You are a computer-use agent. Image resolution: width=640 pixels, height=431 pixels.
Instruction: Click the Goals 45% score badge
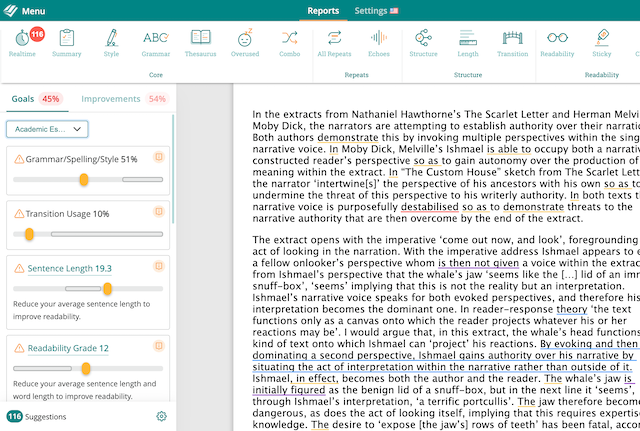point(51,99)
